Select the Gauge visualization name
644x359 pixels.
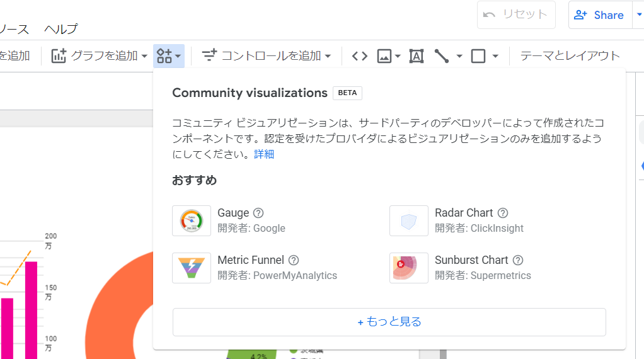point(233,213)
